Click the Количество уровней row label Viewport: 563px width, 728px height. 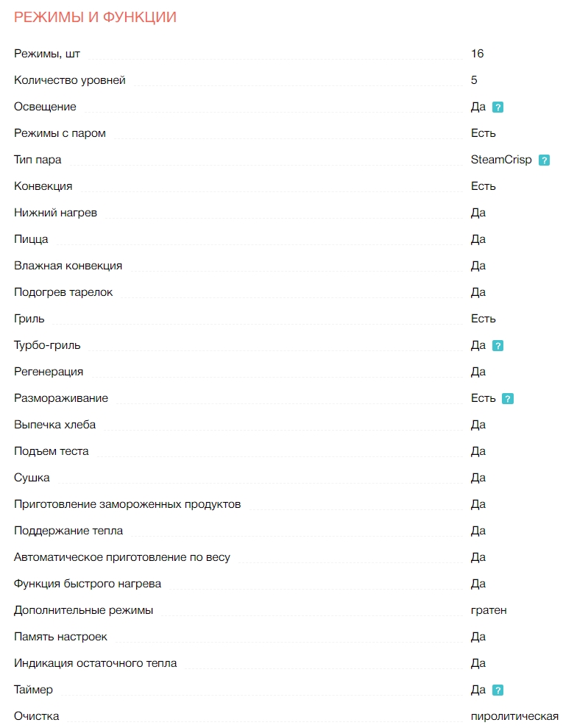click(70, 80)
